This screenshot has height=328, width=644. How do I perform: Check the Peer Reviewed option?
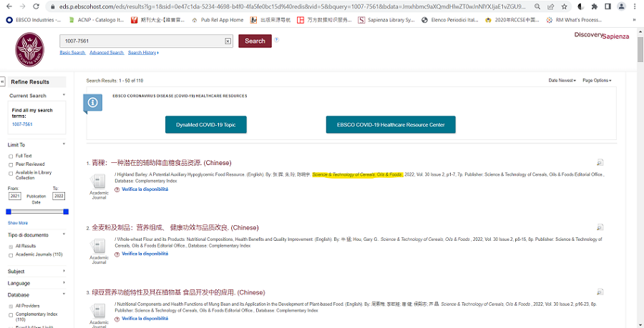[11, 164]
